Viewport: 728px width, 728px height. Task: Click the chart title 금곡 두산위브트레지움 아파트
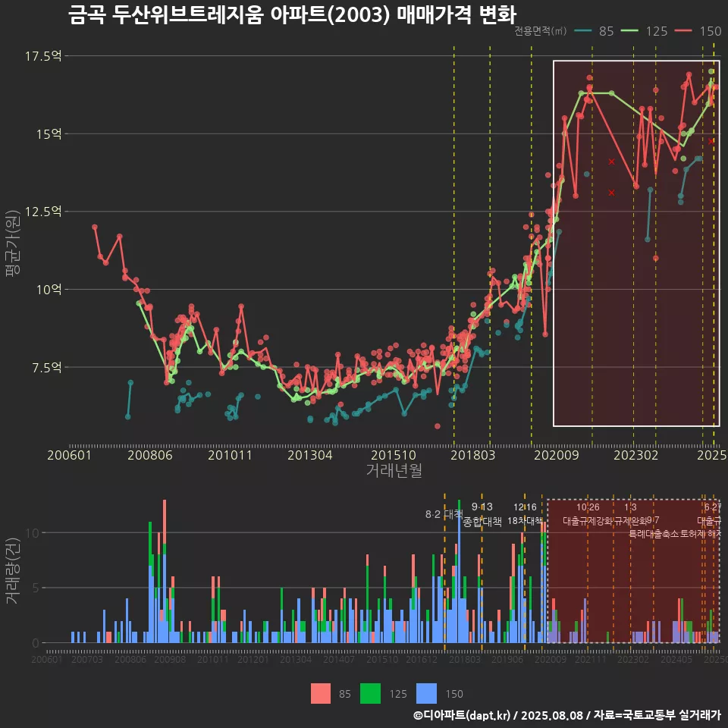coord(292,14)
